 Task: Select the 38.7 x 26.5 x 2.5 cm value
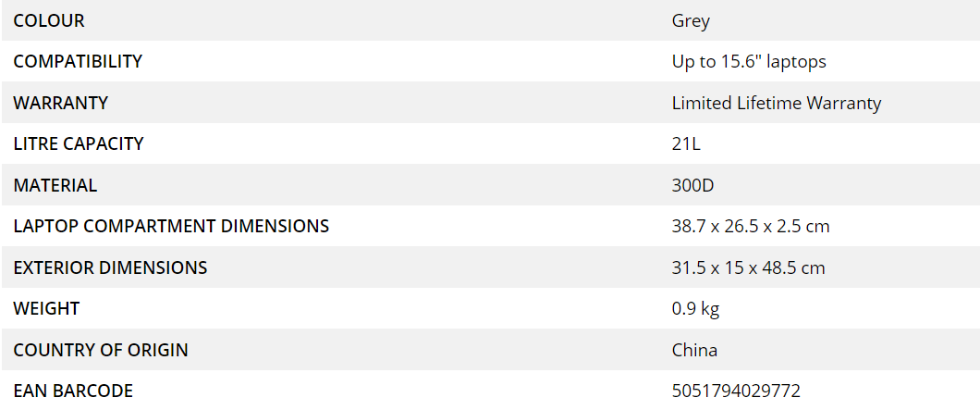(x=751, y=226)
